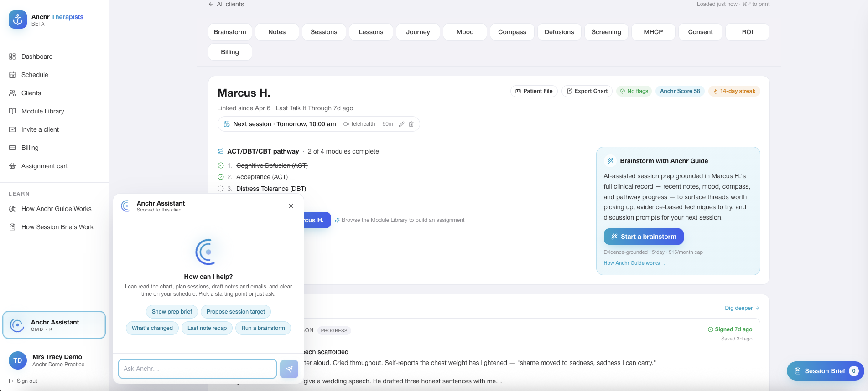Click the Next session Tomorrow 10:00 am text
Viewport: 868px width, 391px height.
[x=285, y=124]
